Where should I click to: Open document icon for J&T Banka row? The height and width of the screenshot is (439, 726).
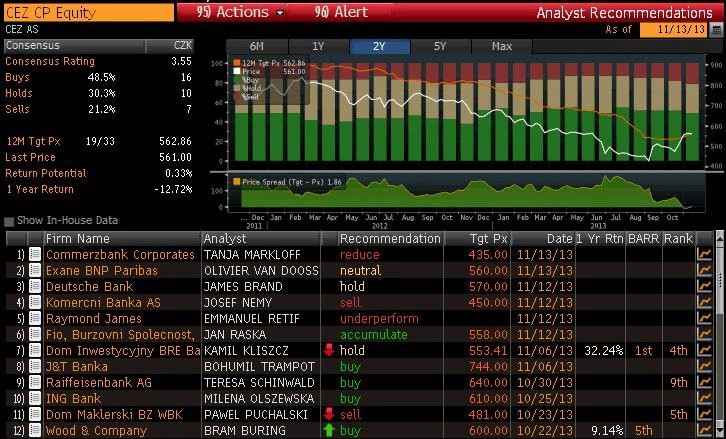35,366
